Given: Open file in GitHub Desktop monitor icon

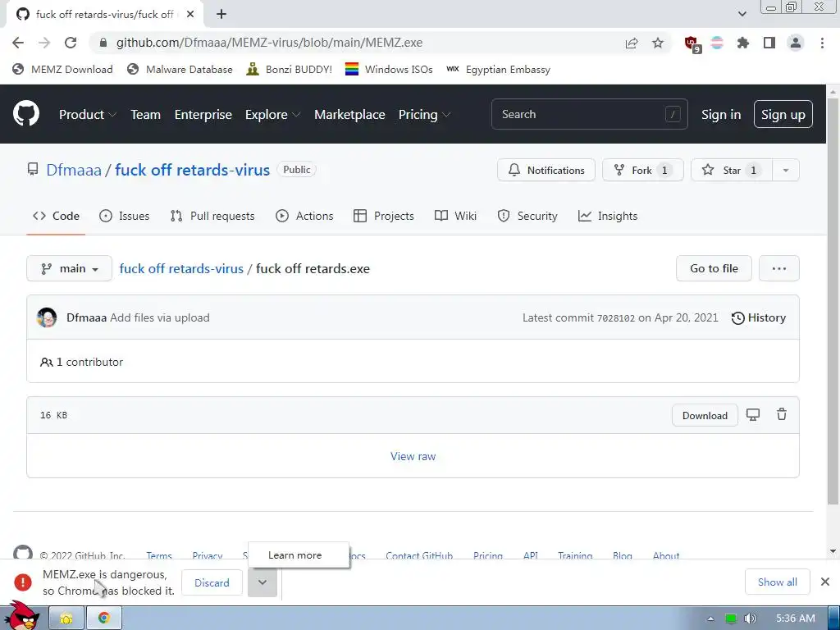Looking at the screenshot, I should 753,414.
